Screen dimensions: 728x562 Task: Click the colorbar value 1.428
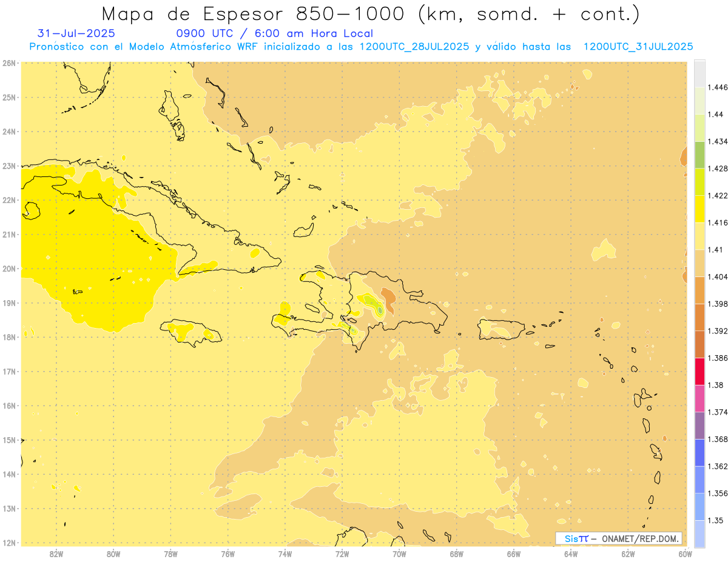717,169
